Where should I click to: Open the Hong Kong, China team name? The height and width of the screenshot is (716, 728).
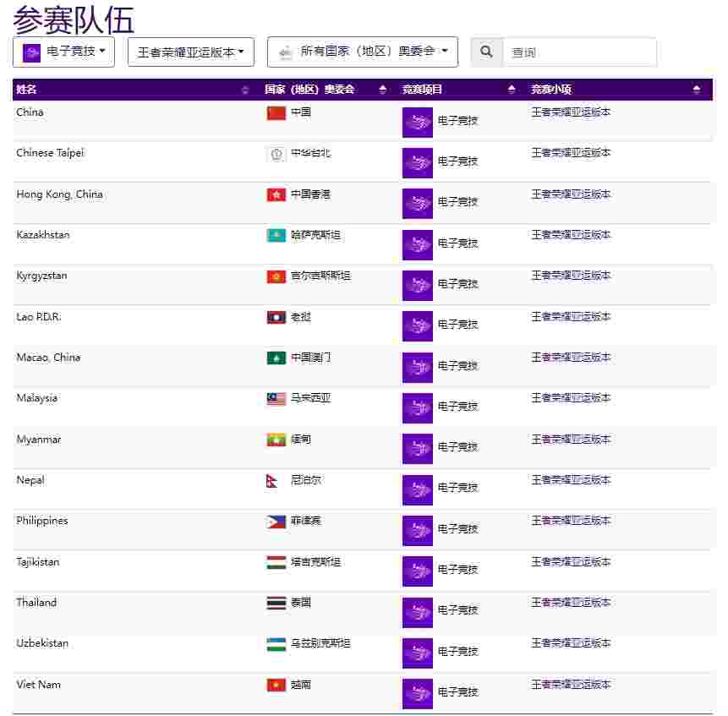pos(59,194)
